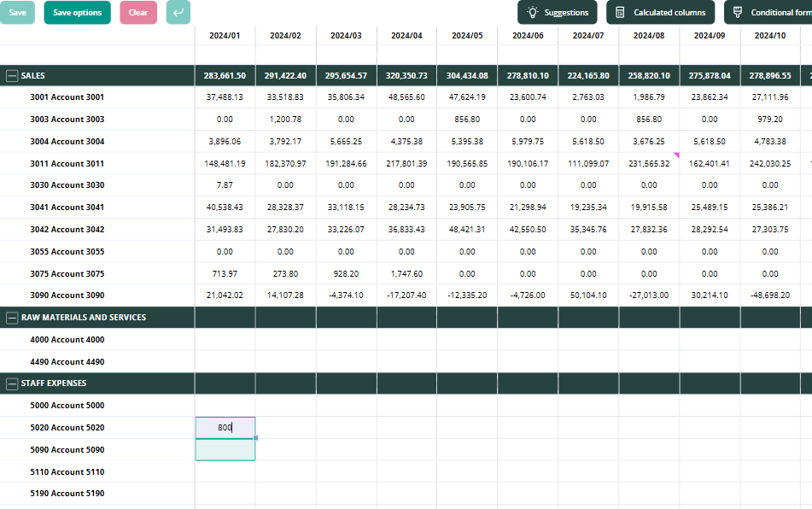Image resolution: width=812 pixels, height=509 pixels.
Task: Click cell value 1,200.78
Action: click(x=285, y=119)
